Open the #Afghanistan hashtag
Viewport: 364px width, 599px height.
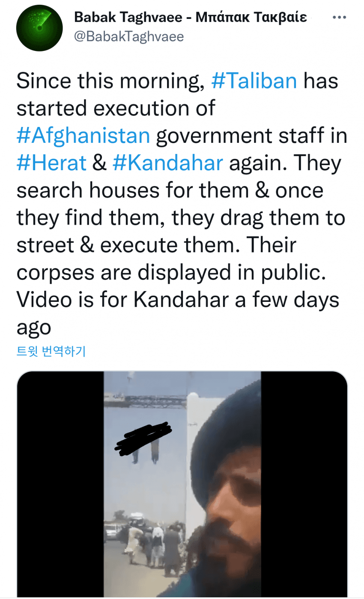click(84, 136)
